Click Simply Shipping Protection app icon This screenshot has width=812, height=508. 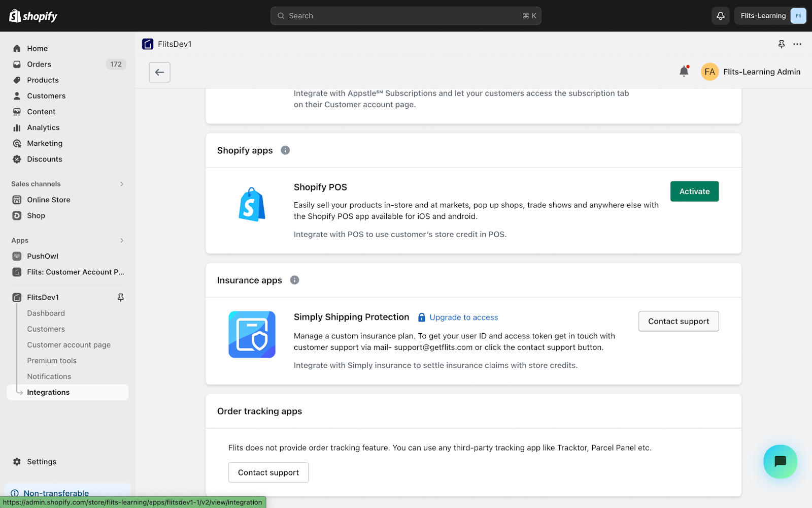coord(252,334)
